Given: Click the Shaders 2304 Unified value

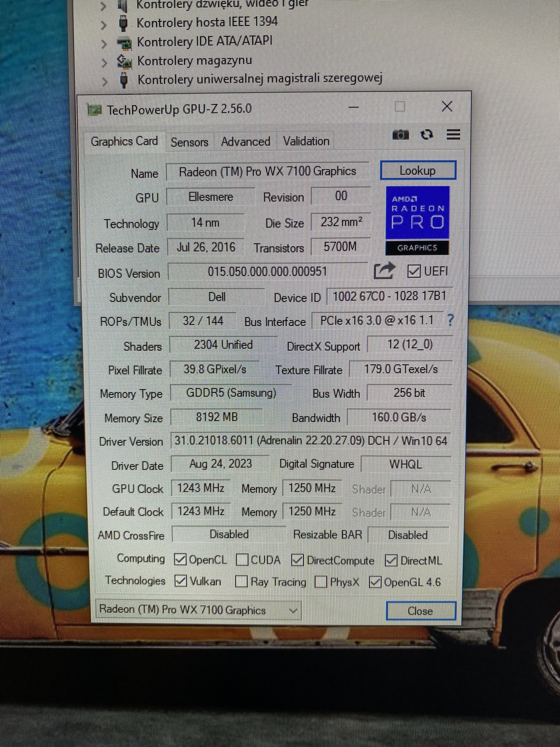Looking at the screenshot, I should pos(223,345).
